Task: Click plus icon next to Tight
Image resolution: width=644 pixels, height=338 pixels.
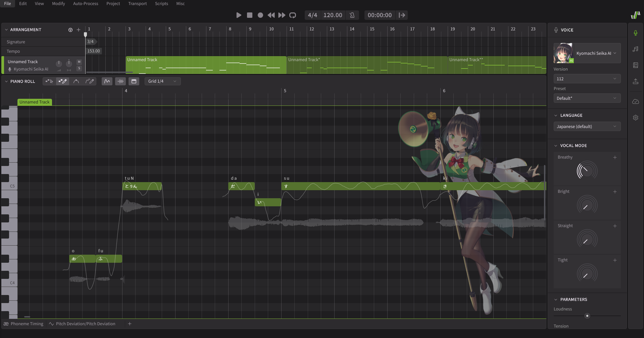Action: (615, 260)
